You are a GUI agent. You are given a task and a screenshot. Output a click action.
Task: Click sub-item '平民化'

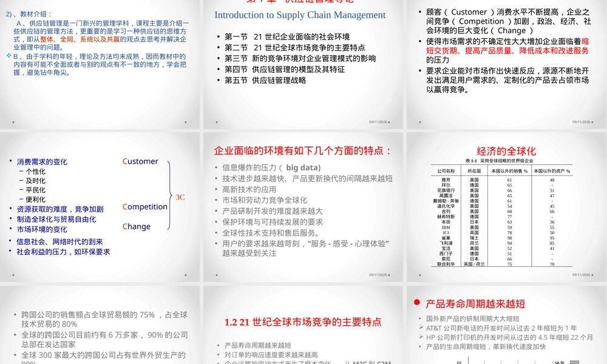(x=35, y=190)
